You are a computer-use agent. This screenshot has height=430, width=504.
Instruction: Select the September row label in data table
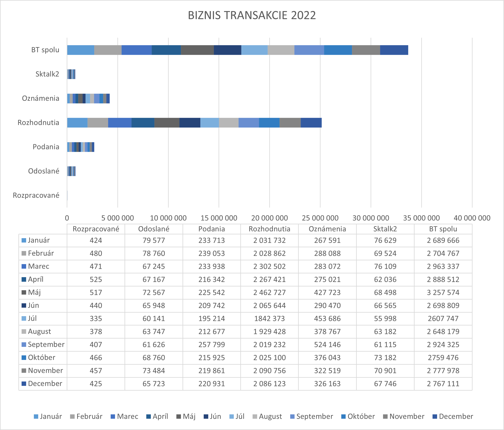pos(46,345)
